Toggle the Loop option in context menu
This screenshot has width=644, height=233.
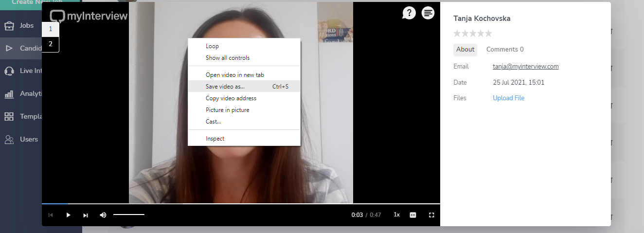pyautogui.click(x=212, y=46)
